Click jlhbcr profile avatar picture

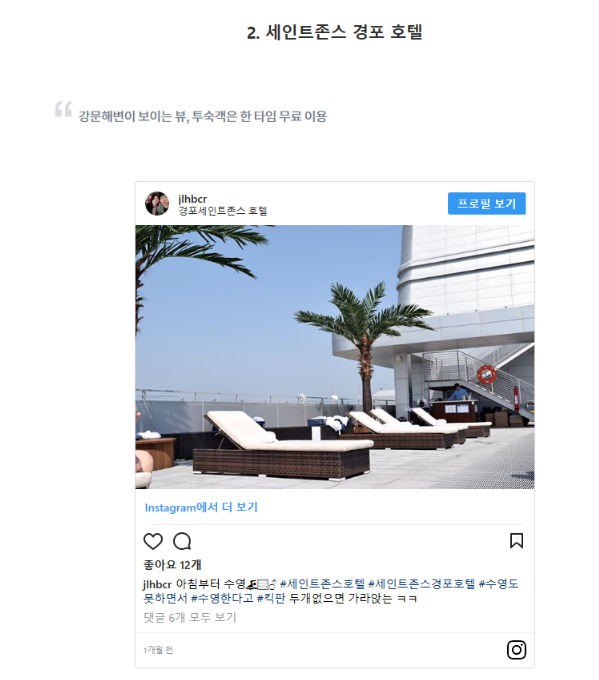point(157,203)
